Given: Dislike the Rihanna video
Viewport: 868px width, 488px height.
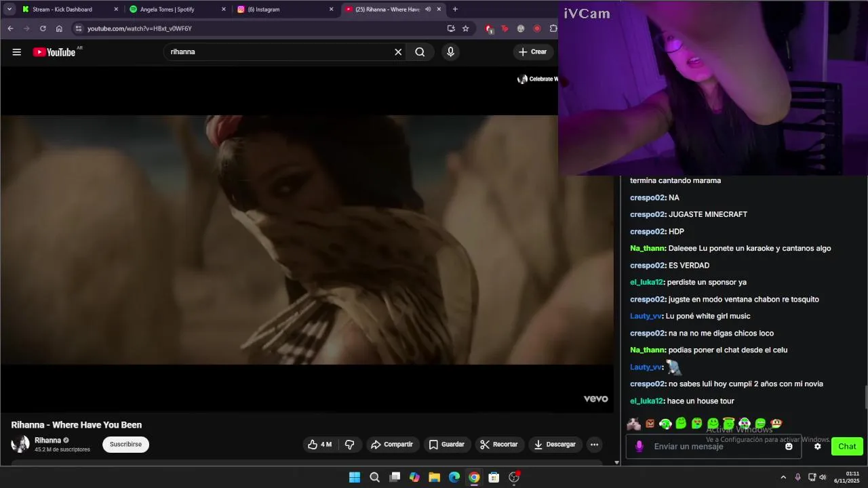Looking at the screenshot, I should [x=350, y=445].
